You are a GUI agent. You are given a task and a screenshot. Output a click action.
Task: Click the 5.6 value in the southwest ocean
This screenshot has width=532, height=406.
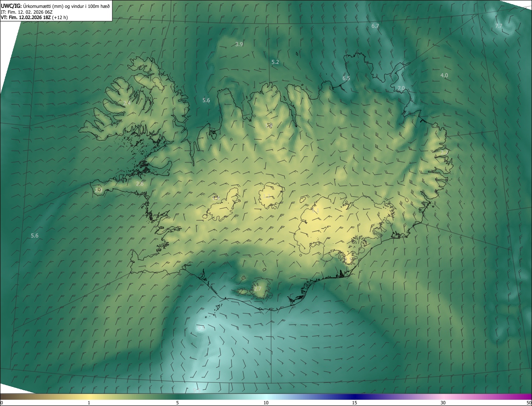click(34, 235)
